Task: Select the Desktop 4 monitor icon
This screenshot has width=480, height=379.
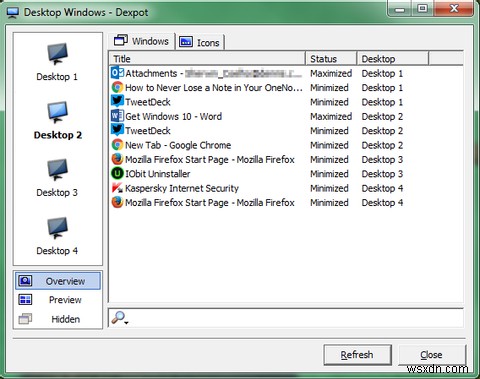Action: tap(57, 228)
